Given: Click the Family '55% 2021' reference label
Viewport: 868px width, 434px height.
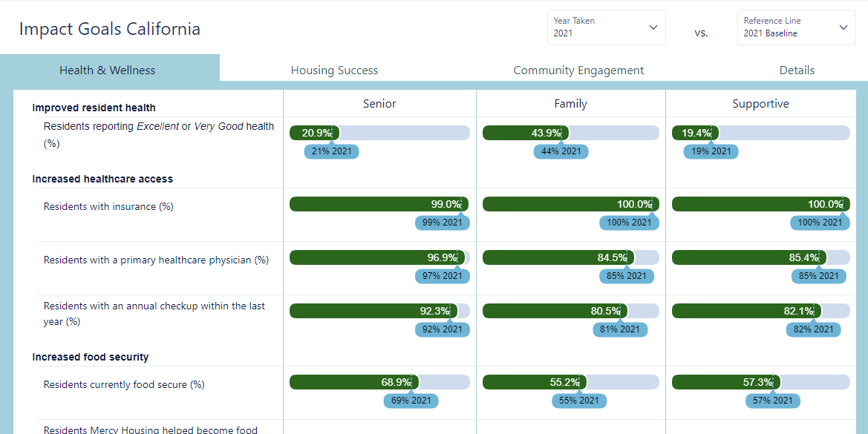Looking at the screenshot, I should coord(579,401).
